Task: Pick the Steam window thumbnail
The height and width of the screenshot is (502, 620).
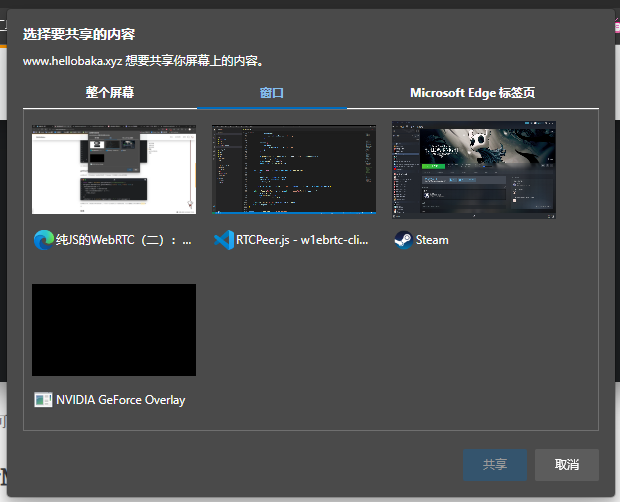Action: [474, 169]
